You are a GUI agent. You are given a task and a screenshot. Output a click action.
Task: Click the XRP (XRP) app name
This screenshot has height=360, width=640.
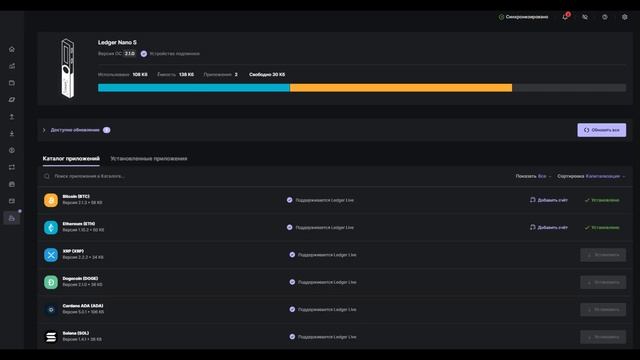[x=73, y=251]
